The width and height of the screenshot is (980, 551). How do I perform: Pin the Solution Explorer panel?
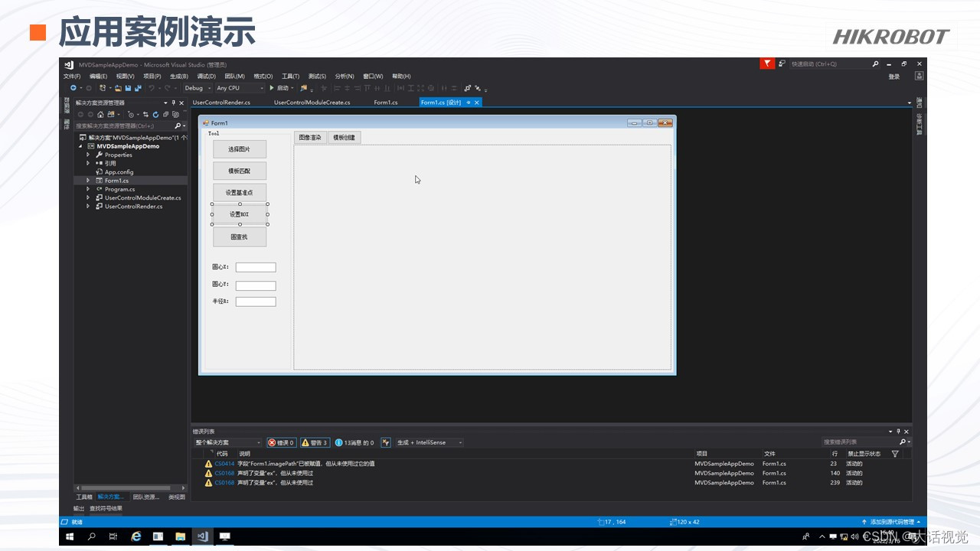click(174, 103)
